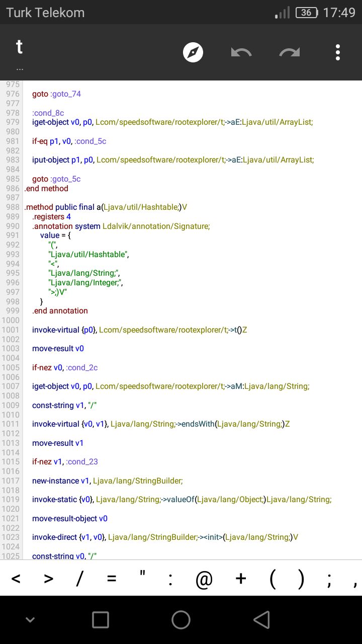Tap the ">;)V" string line
This screenshot has width=362, height=644.
(58, 292)
